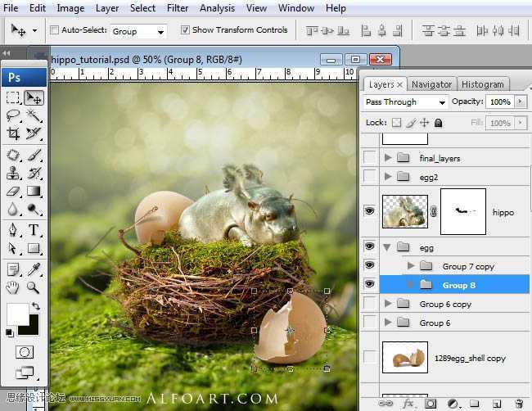Click the lock all padlock icon
532x411 pixels.
[438, 123]
